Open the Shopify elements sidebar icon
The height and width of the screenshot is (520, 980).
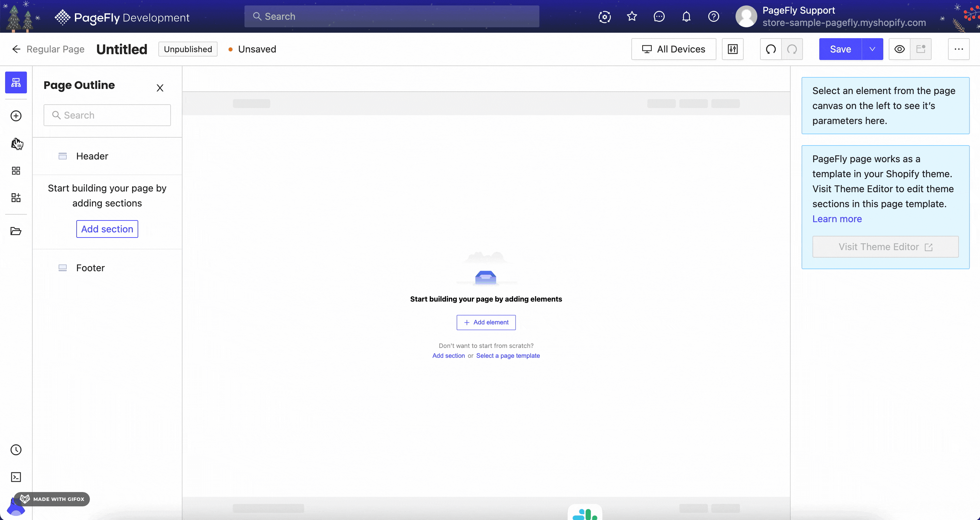[x=16, y=143]
